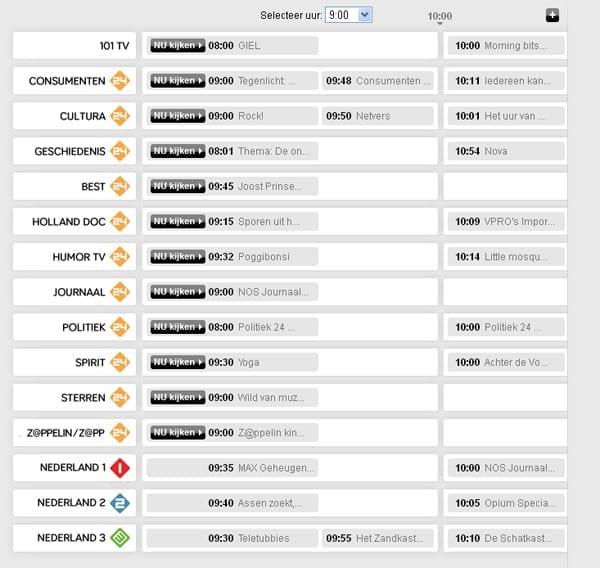600x568 pixels.
Task: Select the 10:10 De Schatkast... program
Action: click(x=506, y=539)
